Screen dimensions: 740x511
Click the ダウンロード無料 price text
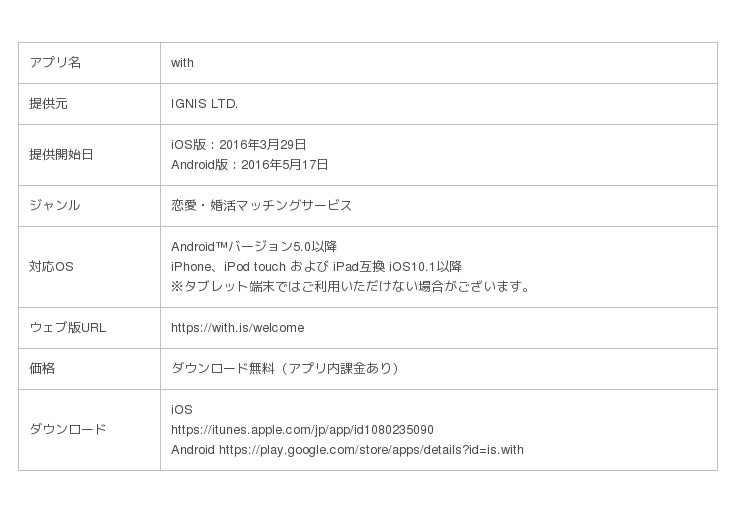tap(286, 369)
